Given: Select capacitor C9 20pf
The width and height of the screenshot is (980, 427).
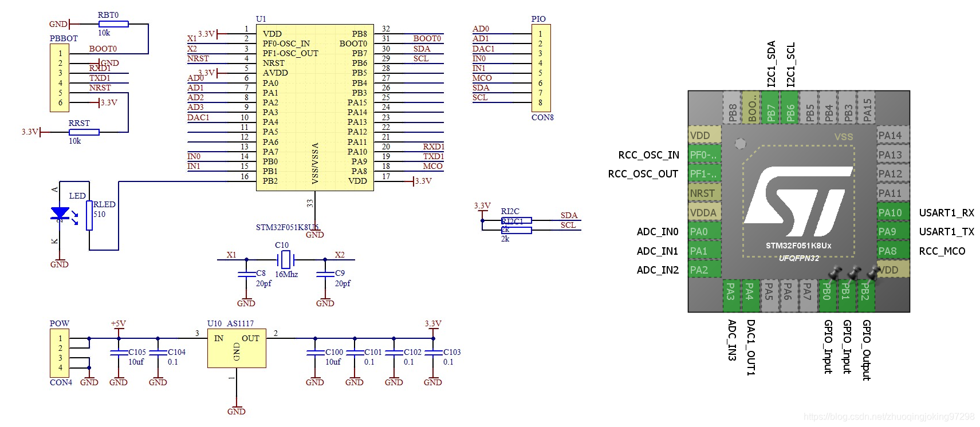Looking at the screenshot, I should (325, 275).
